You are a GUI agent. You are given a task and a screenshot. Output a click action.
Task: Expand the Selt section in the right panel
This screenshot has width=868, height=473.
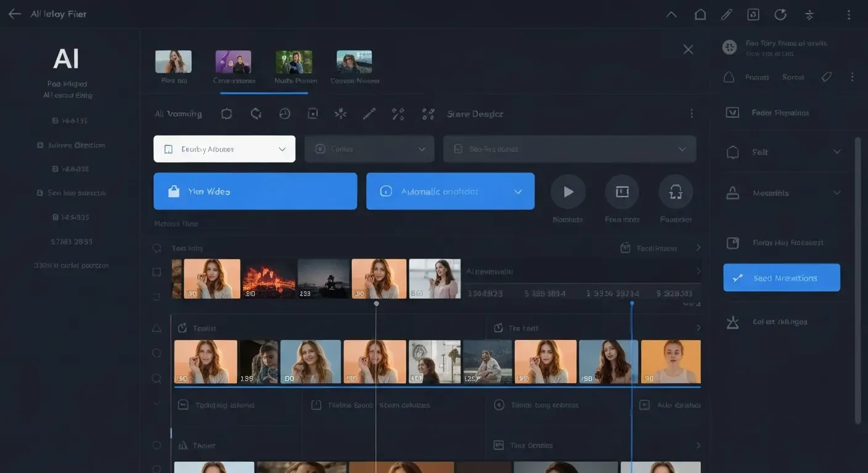pyautogui.click(x=837, y=152)
